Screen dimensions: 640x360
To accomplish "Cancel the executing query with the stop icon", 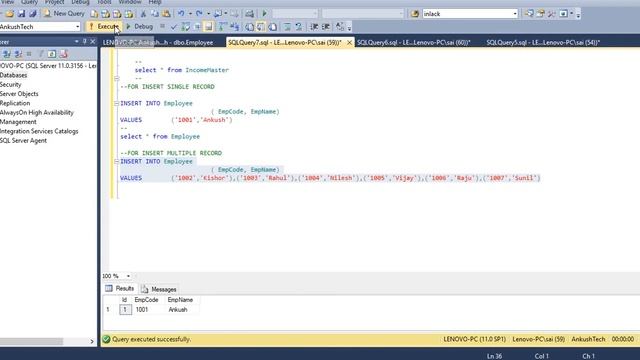I will click(162, 27).
